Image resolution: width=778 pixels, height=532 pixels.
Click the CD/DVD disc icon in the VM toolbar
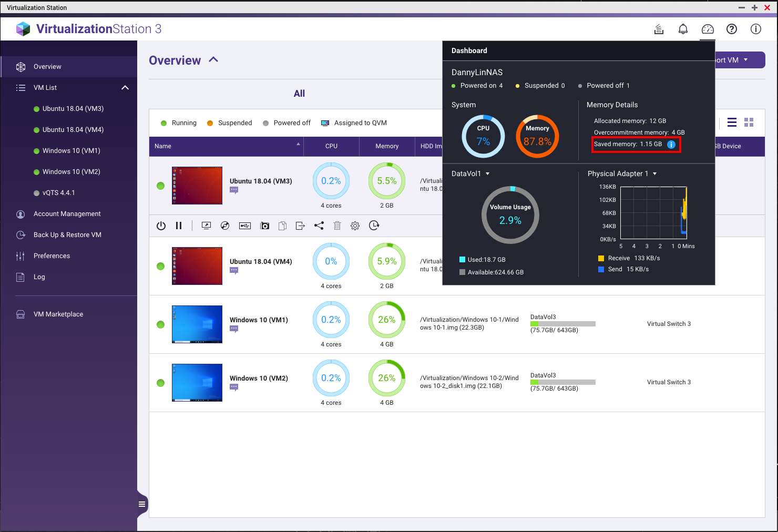(225, 226)
